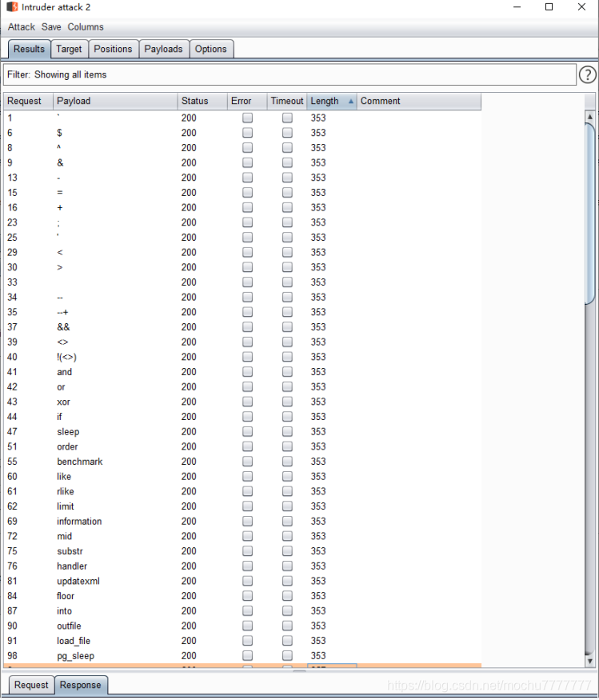Screen dimensions: 599x700
Task: Toggle Timeout checkbox for the and payload row
Action: 287,372
